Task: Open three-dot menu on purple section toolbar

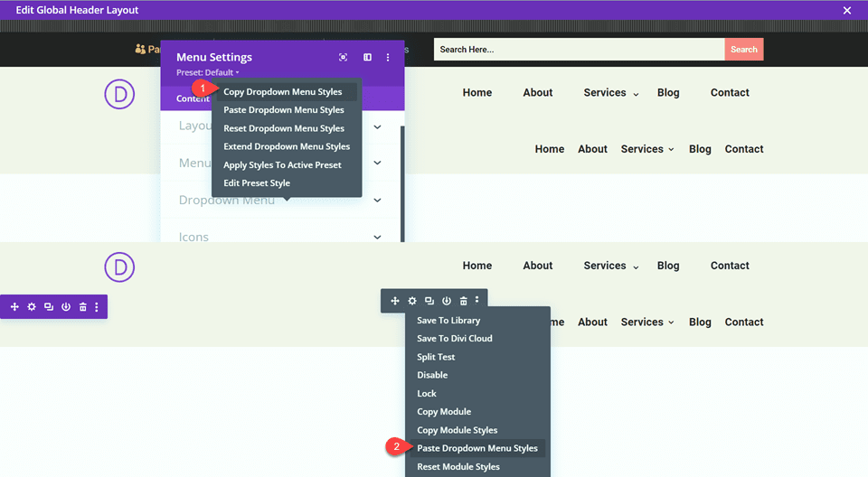Action: [x=97, y=307]
